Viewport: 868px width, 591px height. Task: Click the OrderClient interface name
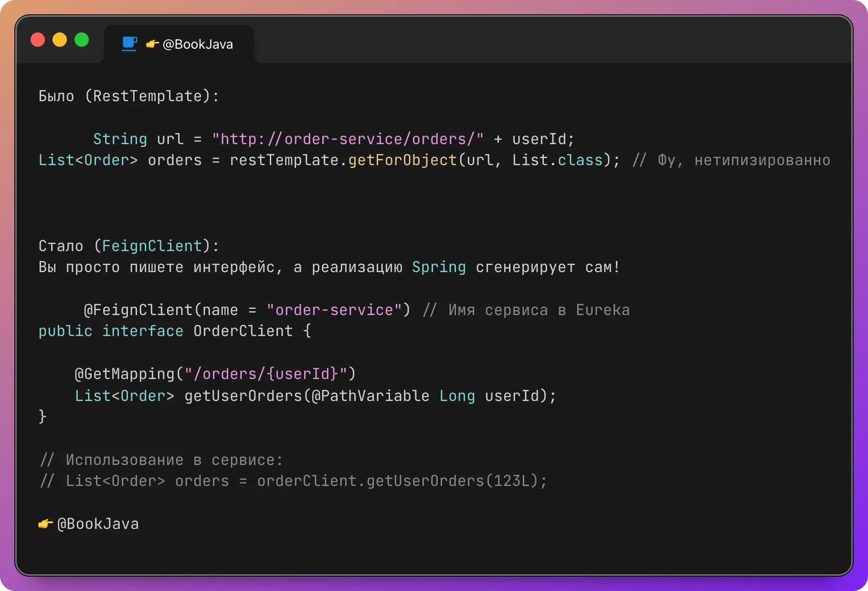click(x=243, y=331)
